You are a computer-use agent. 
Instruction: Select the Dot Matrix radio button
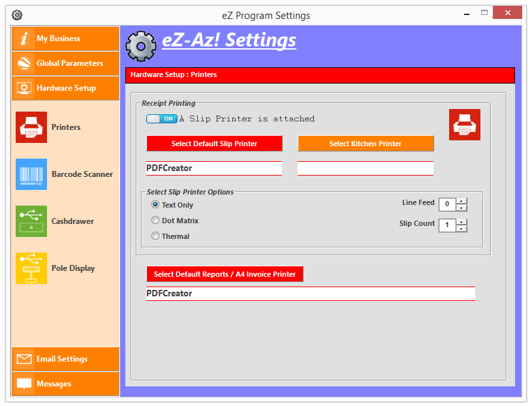coord(155,221)
